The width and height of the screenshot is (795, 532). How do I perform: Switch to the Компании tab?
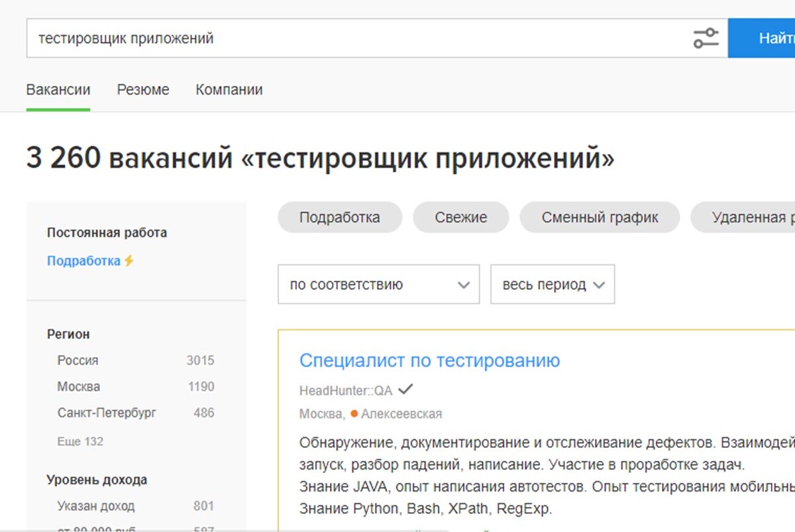pos(229,89)
